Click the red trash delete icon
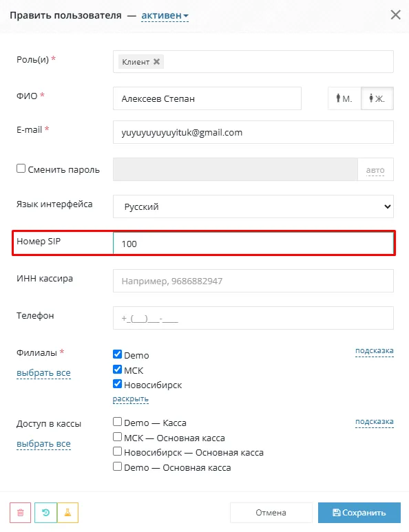409x532 pixels. coord(21,512)
